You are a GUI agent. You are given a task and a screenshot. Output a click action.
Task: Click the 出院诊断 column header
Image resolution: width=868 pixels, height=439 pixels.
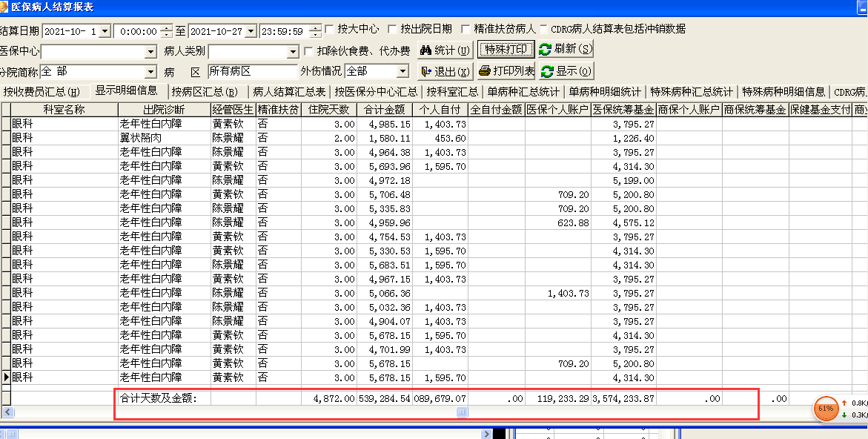165,109
